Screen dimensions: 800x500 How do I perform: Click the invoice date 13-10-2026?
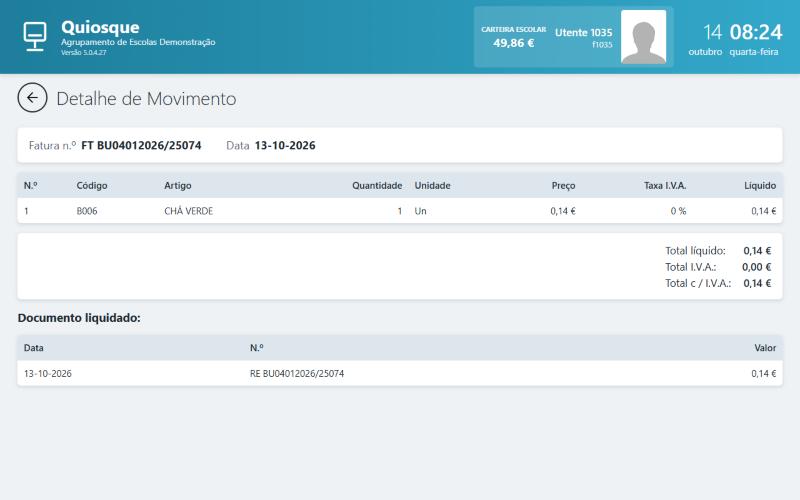point(285,145)
